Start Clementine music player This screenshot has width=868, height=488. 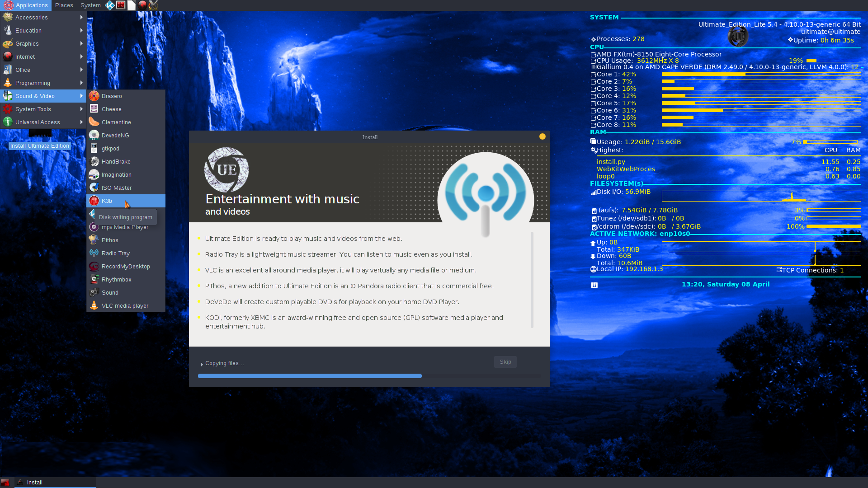126,122
